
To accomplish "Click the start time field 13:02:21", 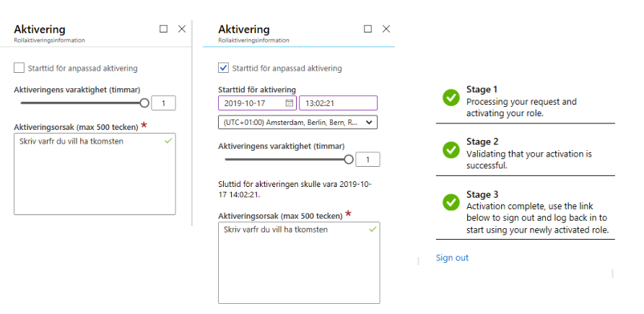I will pyautogui.click(x=338, y=103).
